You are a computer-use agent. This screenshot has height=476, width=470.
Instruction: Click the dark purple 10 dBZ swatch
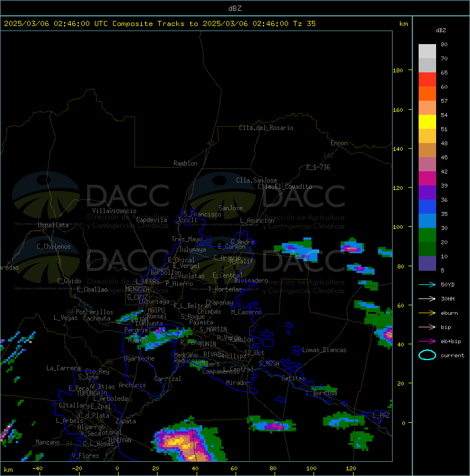(427, 263)
